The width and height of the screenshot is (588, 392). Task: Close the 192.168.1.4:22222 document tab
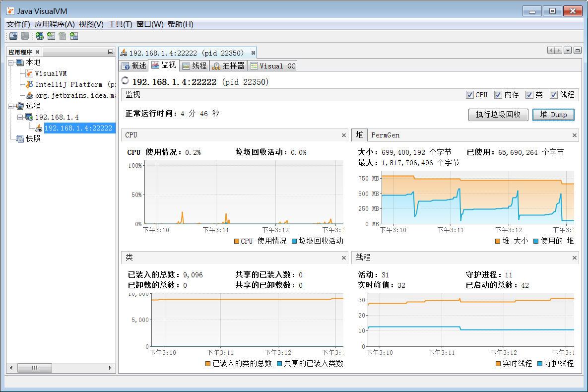click(x=253, y=53)
